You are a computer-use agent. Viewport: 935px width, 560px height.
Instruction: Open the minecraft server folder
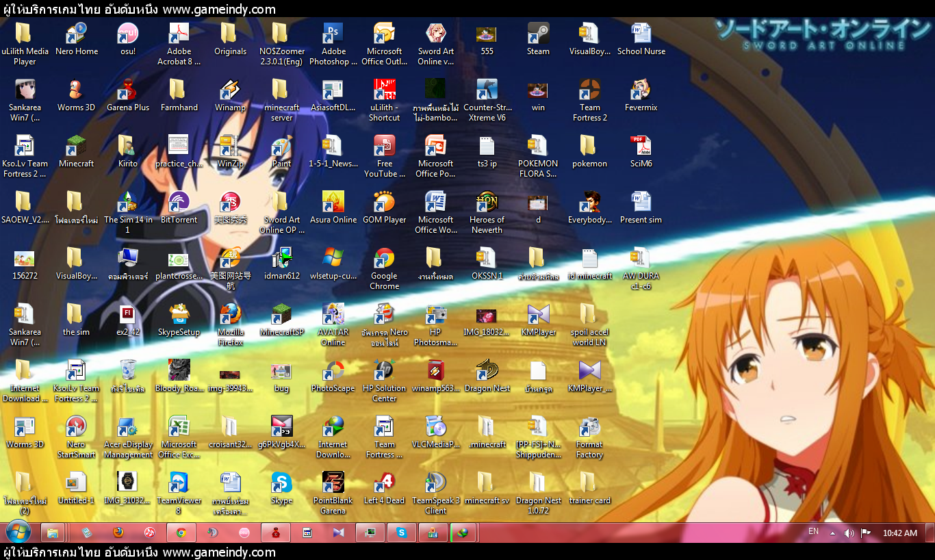(282, 100)
